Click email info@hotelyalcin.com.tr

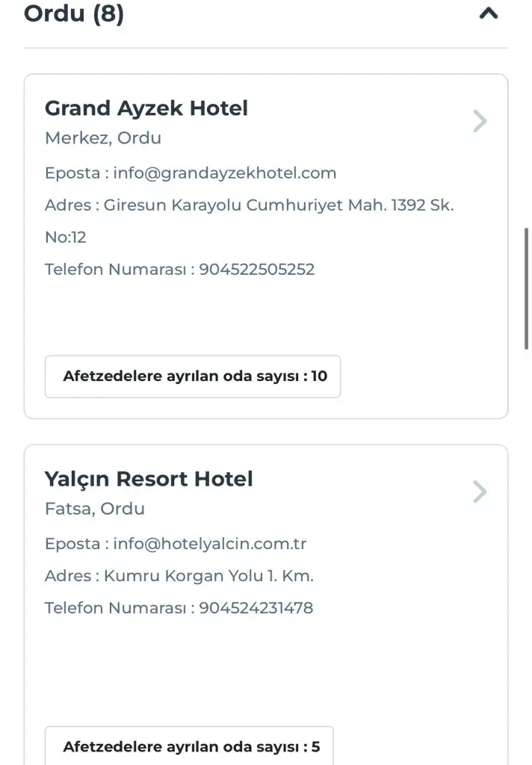coord(210,544)
